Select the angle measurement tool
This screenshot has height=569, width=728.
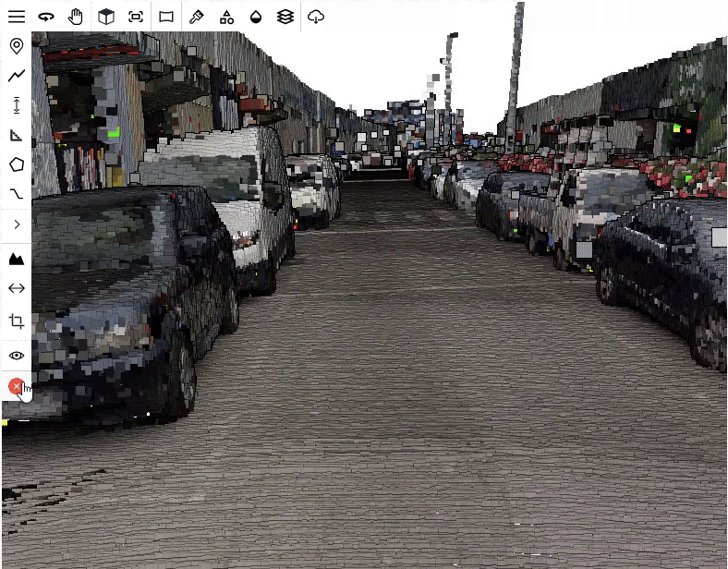point(17,135)
